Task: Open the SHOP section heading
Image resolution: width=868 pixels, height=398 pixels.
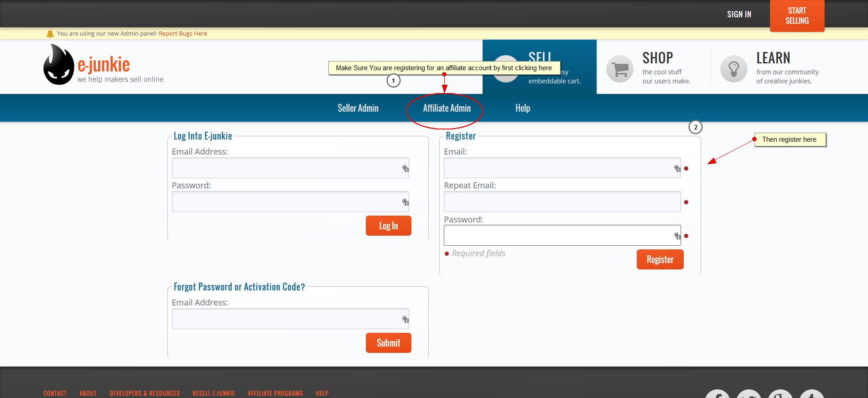Action: 658,58
